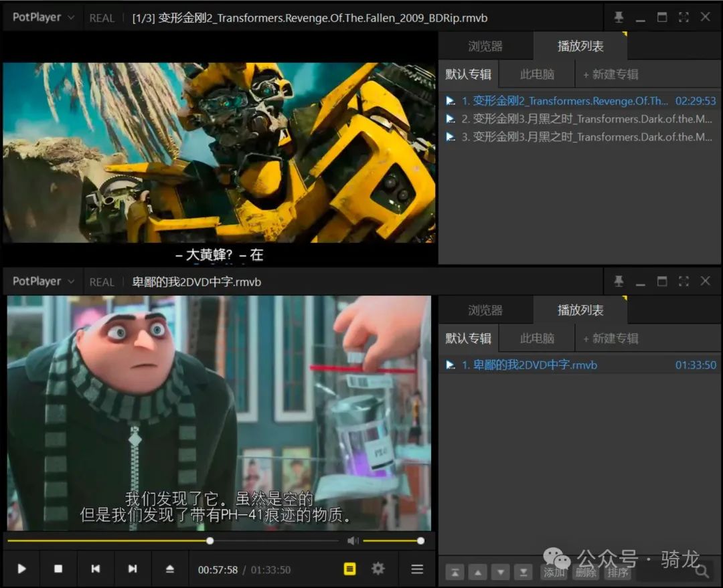Click the playlist search magnifier icon

[702, 572]
